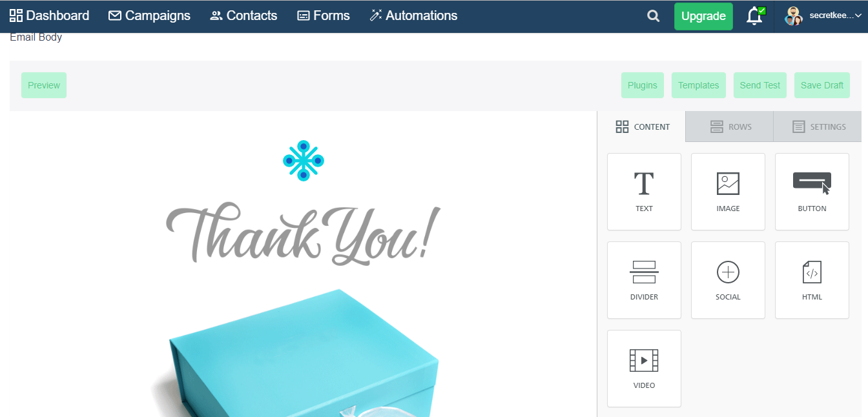
Task: Switch to the Settings tab
Action: 818,127
